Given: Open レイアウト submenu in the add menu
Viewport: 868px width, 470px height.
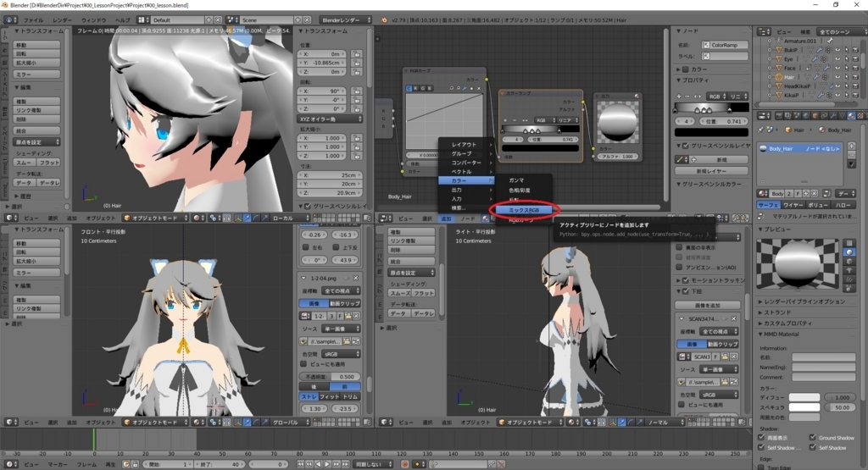Looking at the screenshot, I should pos(466,144).
